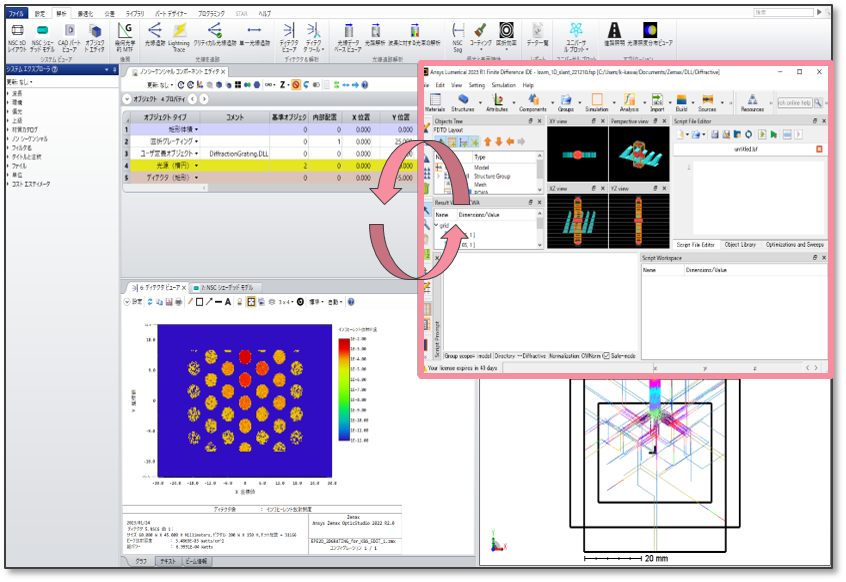This screenshot has width=846, height=582.
Task: Open Coating tool in ribbon
Action: tap(480, 35)
